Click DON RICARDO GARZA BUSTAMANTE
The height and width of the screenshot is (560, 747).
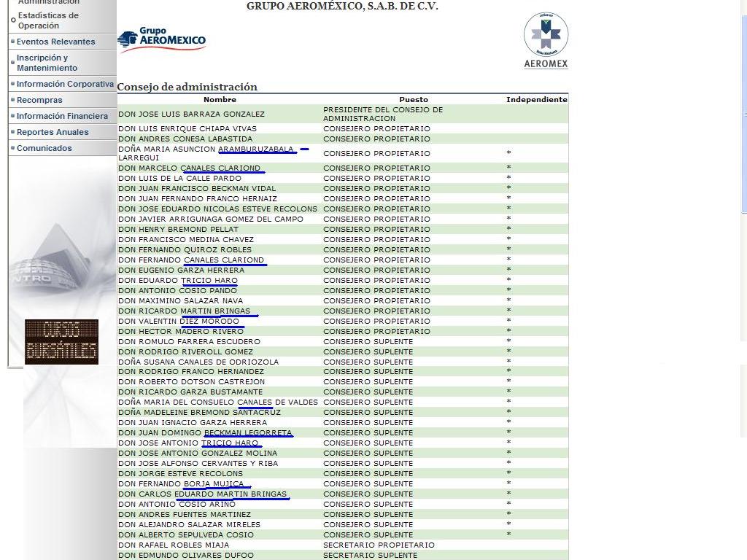tap(190, 392)
